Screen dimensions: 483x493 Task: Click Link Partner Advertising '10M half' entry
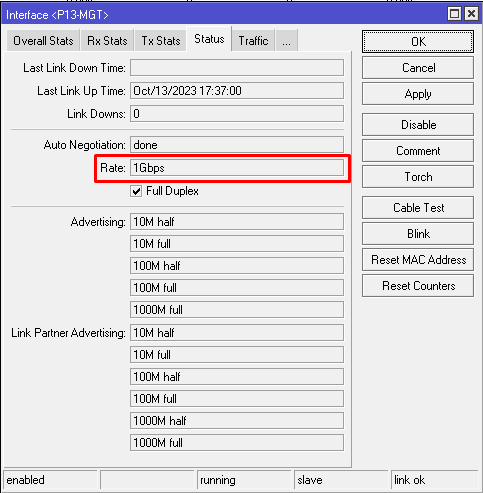[x=237, y=333]
